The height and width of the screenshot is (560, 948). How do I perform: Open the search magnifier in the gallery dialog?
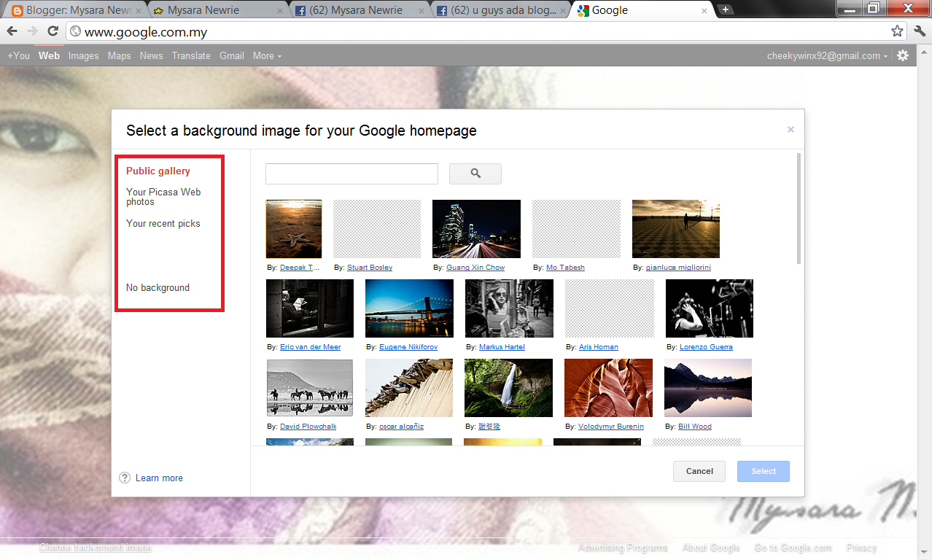(x=475, y=174)
